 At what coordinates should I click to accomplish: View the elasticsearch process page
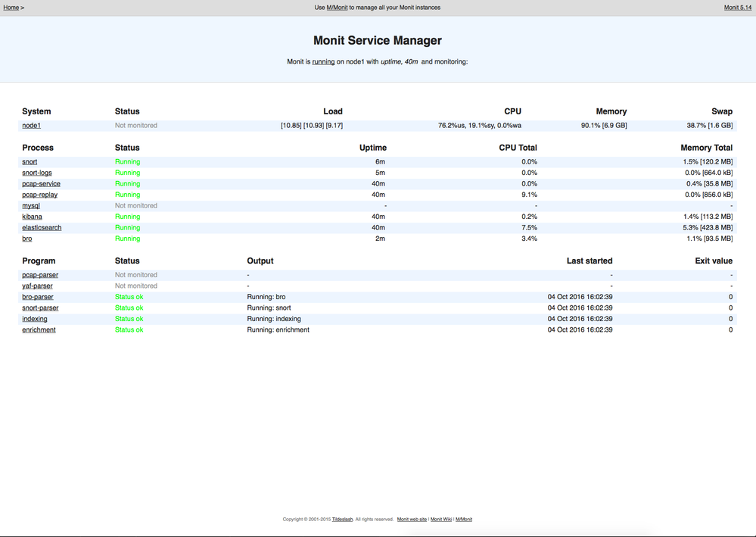point(42,227)
